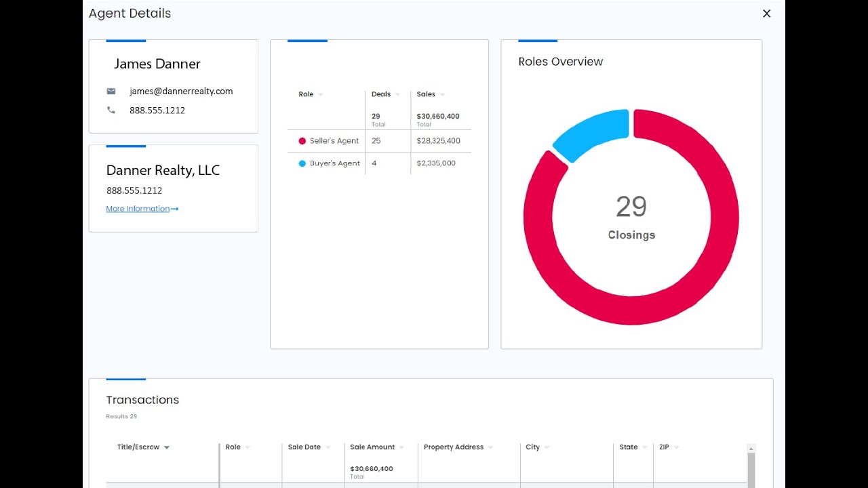Click the Danner Realty, LLC company name

click(x=163, y=170)
